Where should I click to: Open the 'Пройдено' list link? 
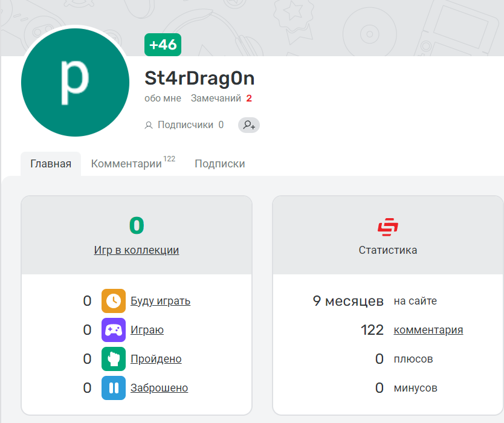156,359
